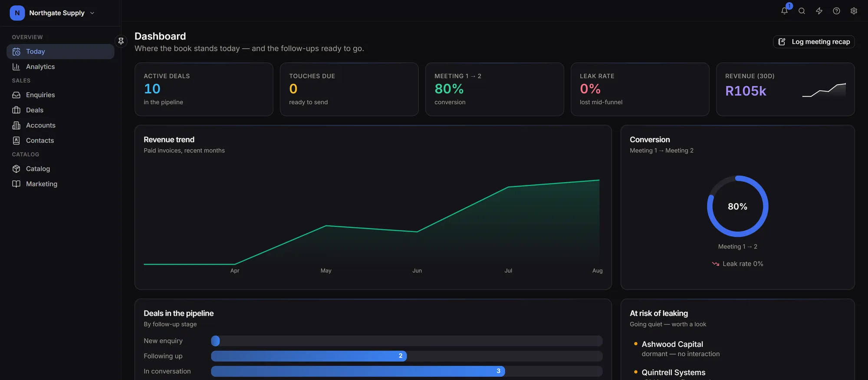
Task: Open the help question-mark icon
Action: (x=836, y=11)
